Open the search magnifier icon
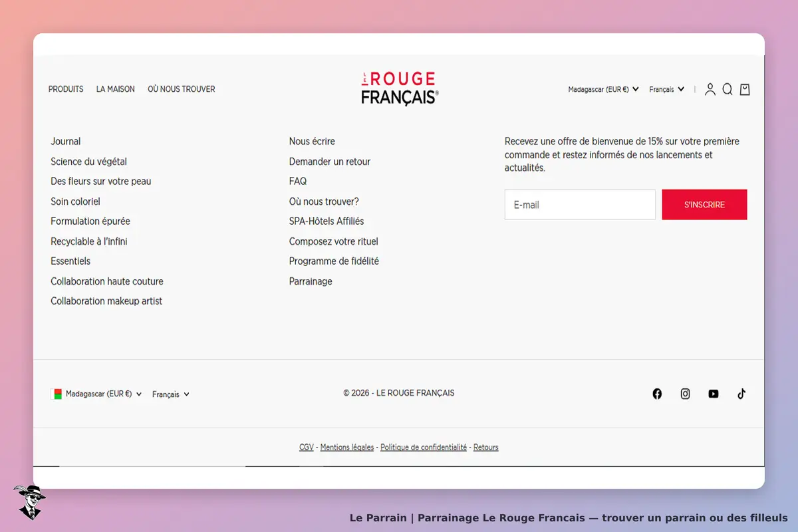The height and width of the screenshot is (532, 798). click(x=728, y=89)
